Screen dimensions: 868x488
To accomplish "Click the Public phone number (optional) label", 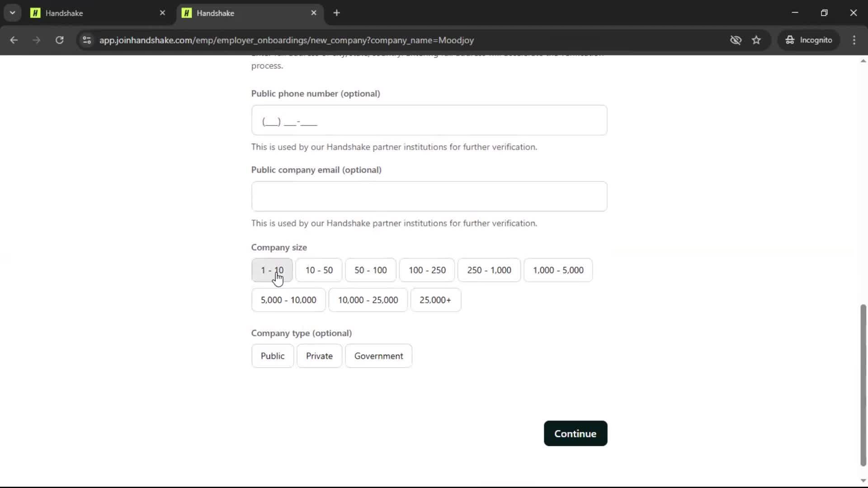I will (316, 94).
